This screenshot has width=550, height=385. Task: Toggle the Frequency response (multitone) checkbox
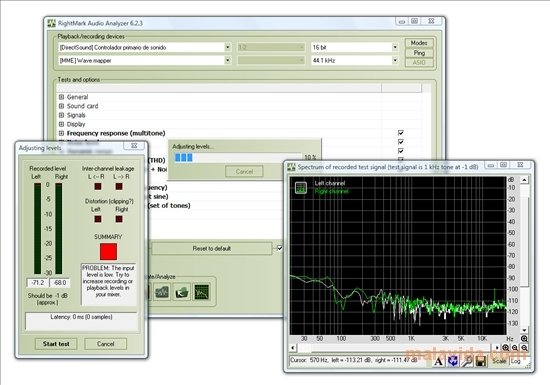pyautogui.click(x=401, y=133)
